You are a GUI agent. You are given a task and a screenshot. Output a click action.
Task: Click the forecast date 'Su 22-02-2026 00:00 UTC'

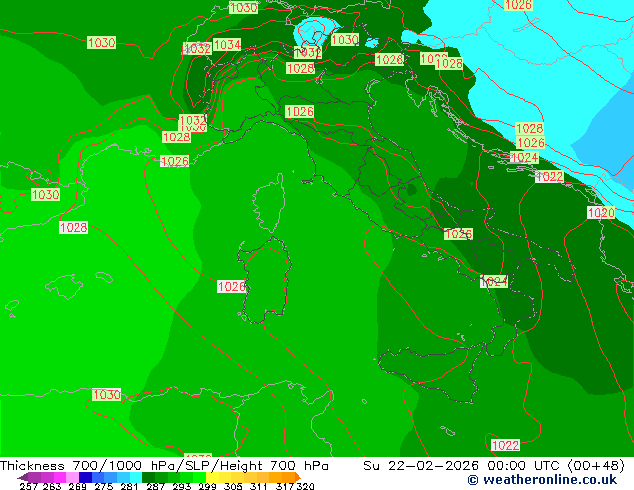(463, 465)
